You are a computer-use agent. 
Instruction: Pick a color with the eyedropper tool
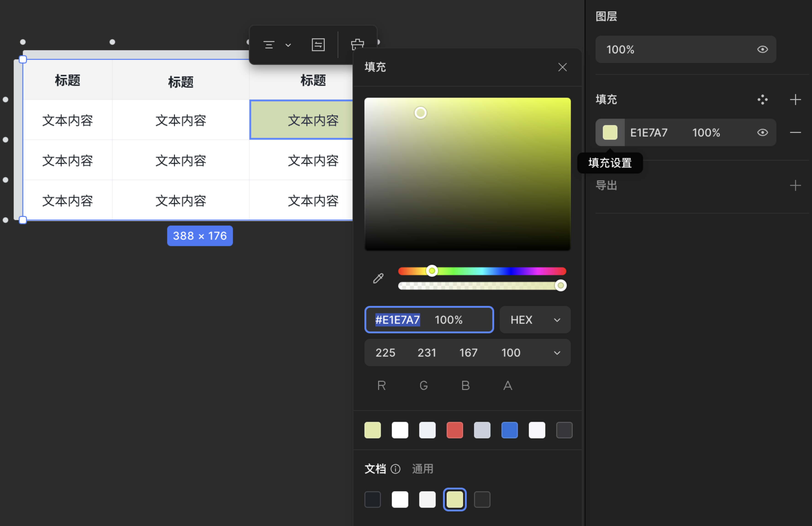coord(378,278)
